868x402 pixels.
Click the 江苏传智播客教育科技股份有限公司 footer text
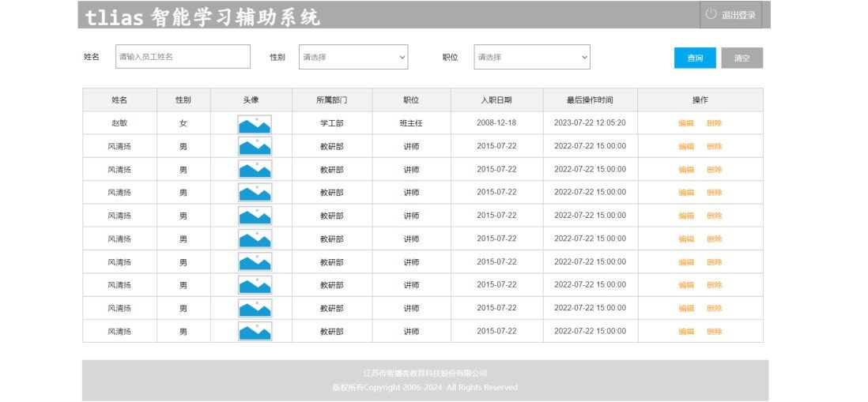coord(425,374)
